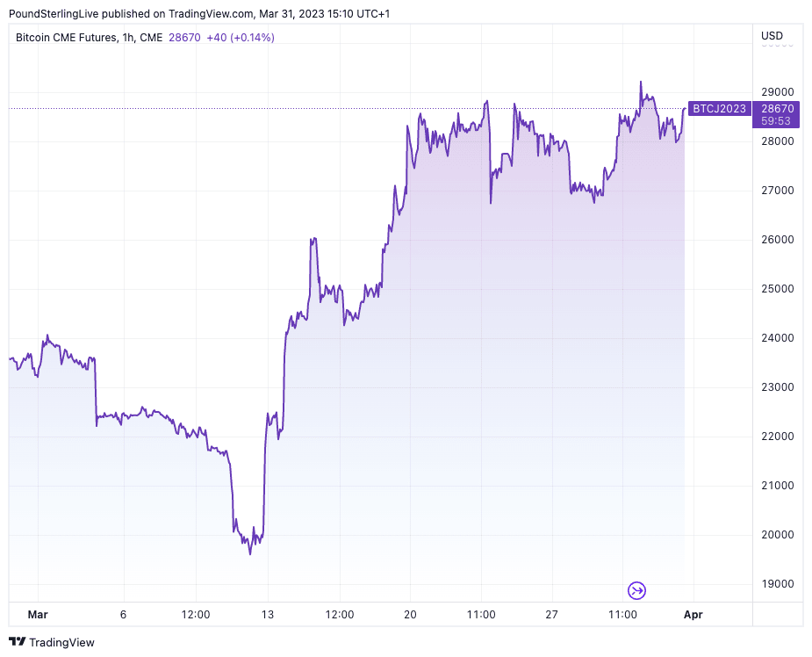The image size is (812, 657).
Task: Select the Apr label on the time axis
Action: point(693,615)
